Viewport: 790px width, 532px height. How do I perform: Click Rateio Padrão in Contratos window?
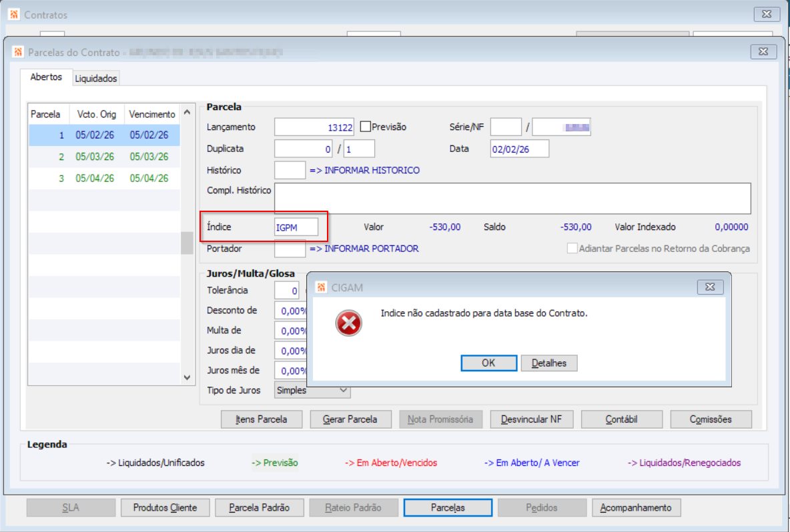coord(353,507)
